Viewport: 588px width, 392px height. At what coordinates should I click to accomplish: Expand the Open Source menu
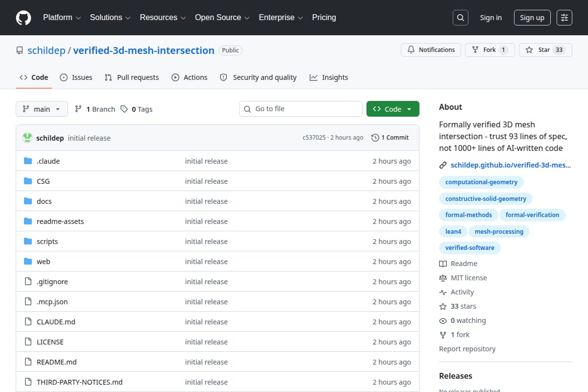(222, 18)
